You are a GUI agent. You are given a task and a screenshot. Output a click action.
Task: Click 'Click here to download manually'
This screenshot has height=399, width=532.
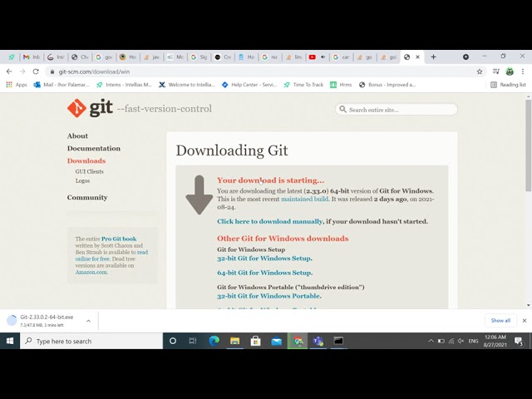tap(269, 222)
